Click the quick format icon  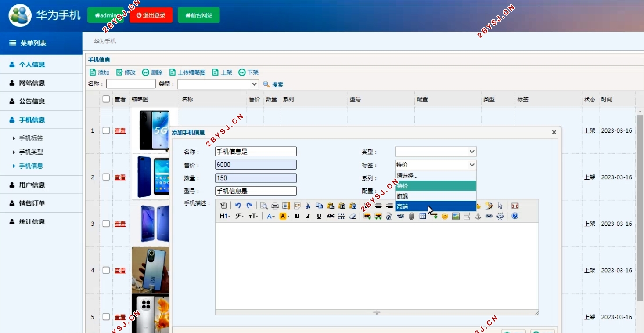[x=489, y=205]
